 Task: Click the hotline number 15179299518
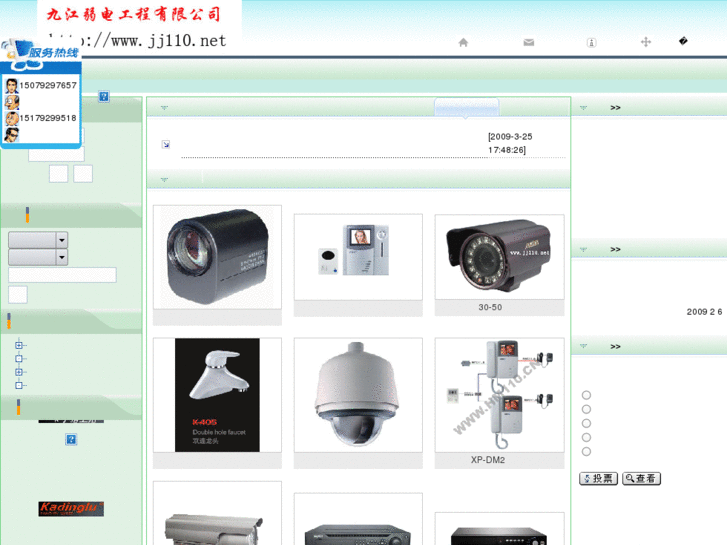[48, 118]
